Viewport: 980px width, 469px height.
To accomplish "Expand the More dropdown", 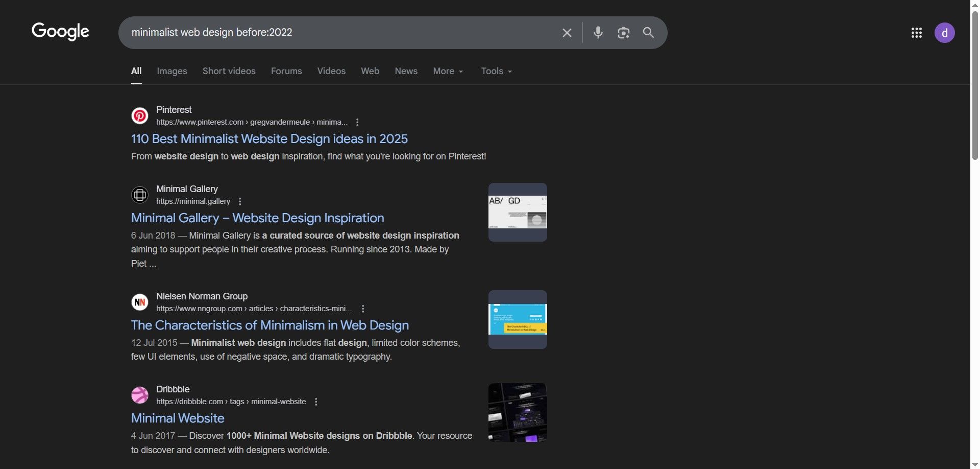I will (x=448, y=71).
